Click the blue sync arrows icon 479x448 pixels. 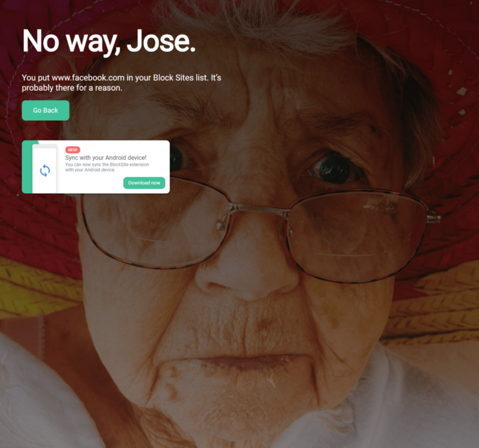coord(44,170)
